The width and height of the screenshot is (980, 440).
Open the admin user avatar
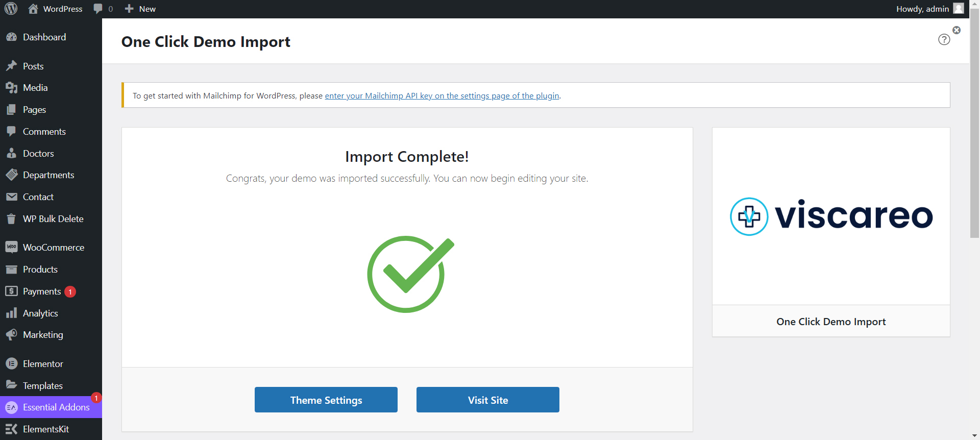[959, 9]
